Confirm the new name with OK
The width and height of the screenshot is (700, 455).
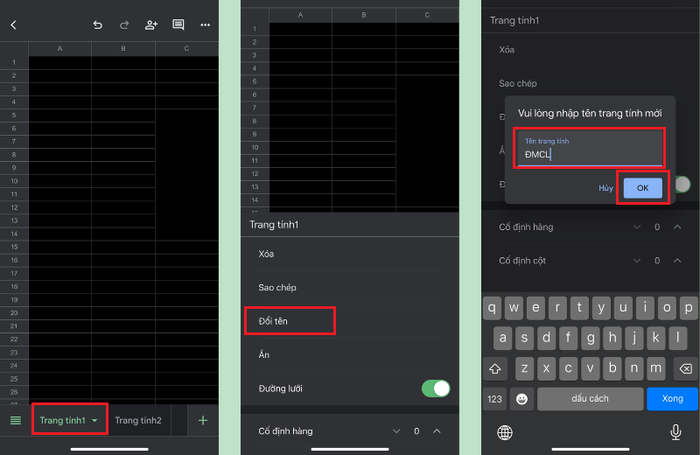pos(642,188)
